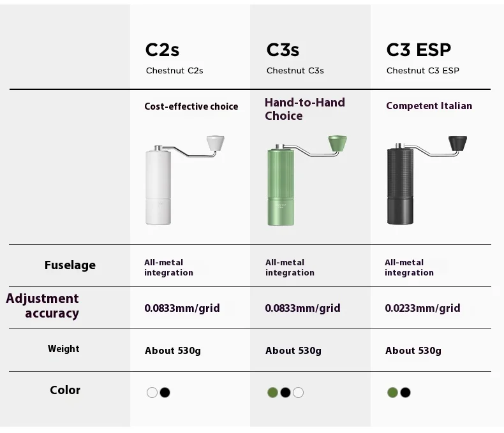Select the black color swatch for C3 ESP
504x433 pixels.
coord(405,392)
